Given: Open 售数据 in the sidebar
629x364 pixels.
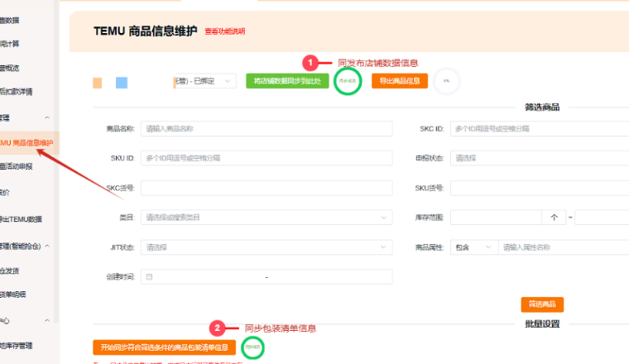Looking at the screenshot, I should pyautogui.click(x=10, y=20).
